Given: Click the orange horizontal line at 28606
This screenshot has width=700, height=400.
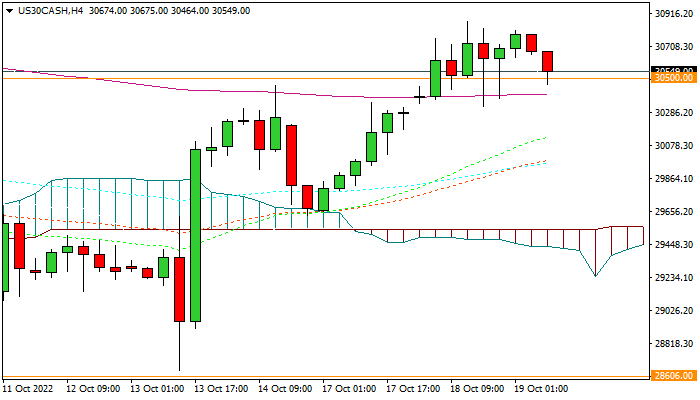Looking at the screenshot, I should pyautogui.click(x=300, y=377).
